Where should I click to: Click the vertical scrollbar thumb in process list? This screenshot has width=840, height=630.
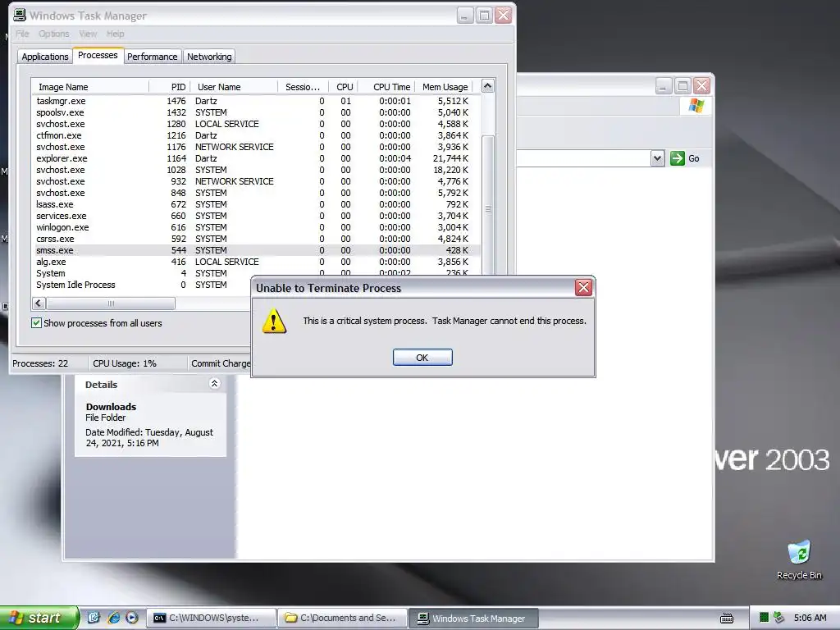tap(487, 206)
